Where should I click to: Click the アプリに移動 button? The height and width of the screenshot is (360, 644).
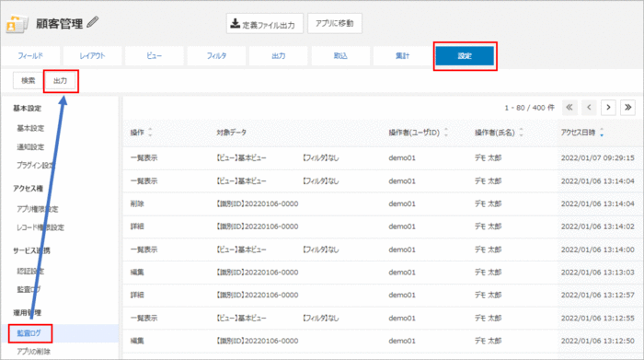pyautogui.click(x=335, y=23)
